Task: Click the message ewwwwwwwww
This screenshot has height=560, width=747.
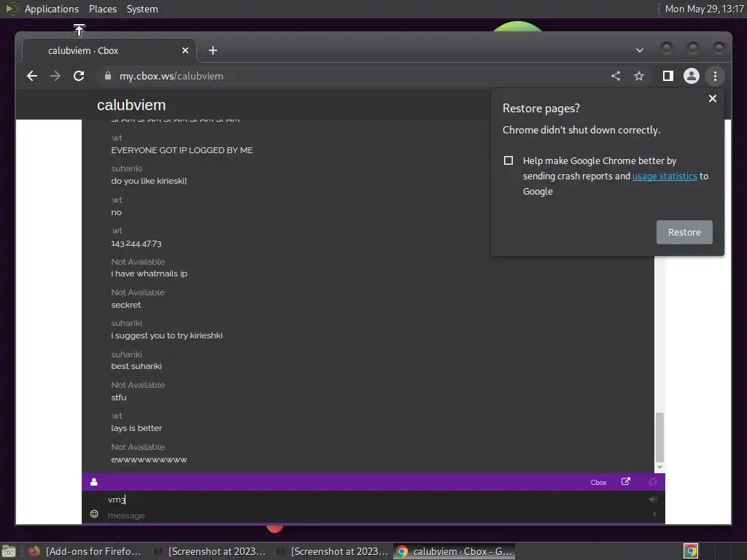Action: click(x=149, y=459)
